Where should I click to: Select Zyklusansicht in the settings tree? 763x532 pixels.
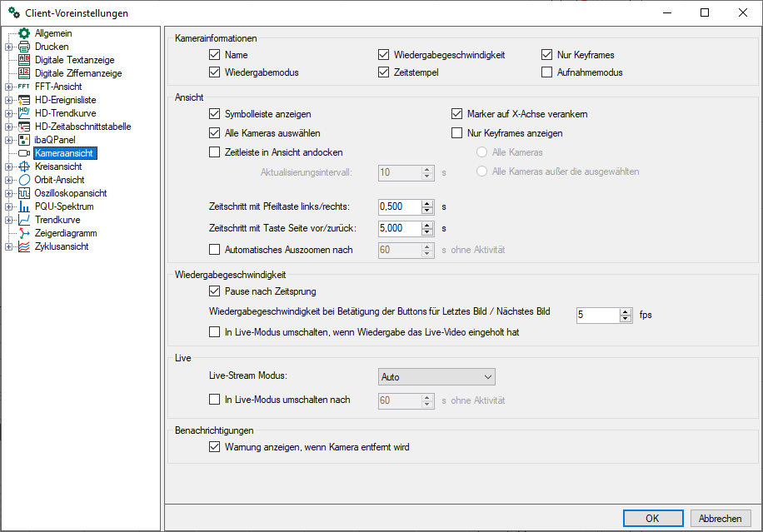[x=62, y=246]
